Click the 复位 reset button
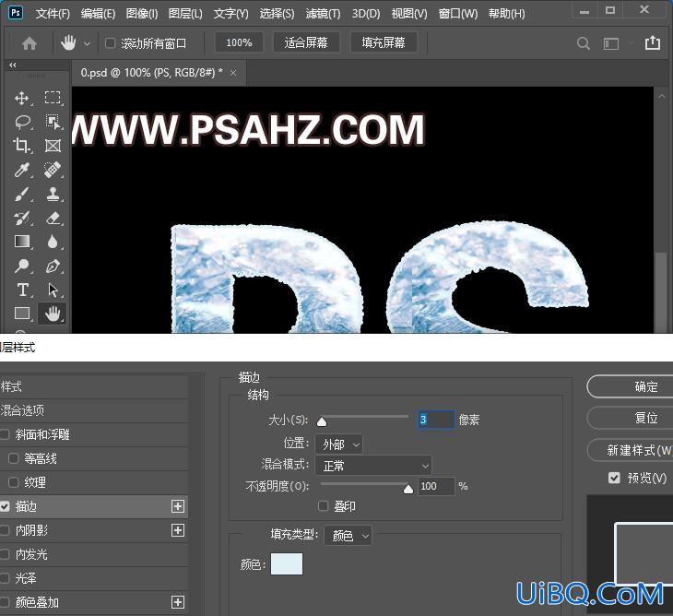 (631, 418)
